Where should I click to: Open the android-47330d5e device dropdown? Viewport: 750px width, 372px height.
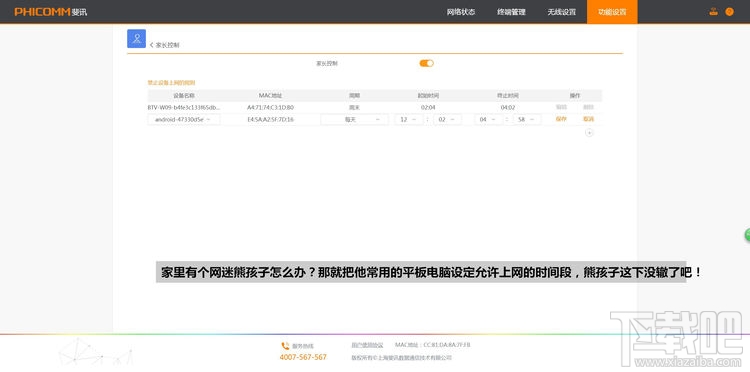point(184,120)
